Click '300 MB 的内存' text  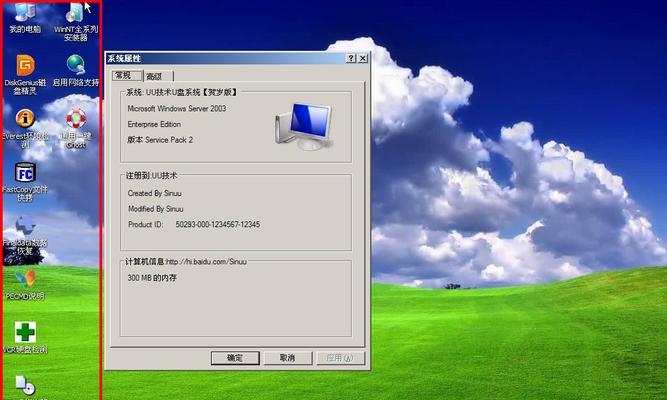coord(152,278)
